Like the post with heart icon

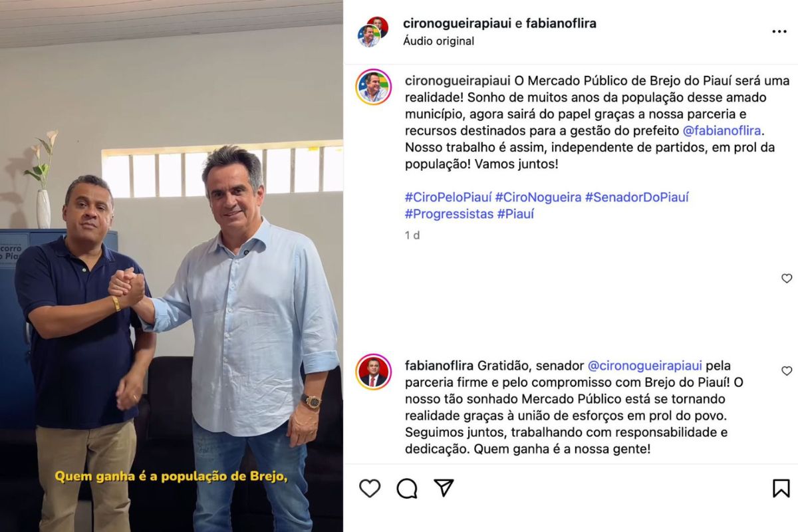370,488
